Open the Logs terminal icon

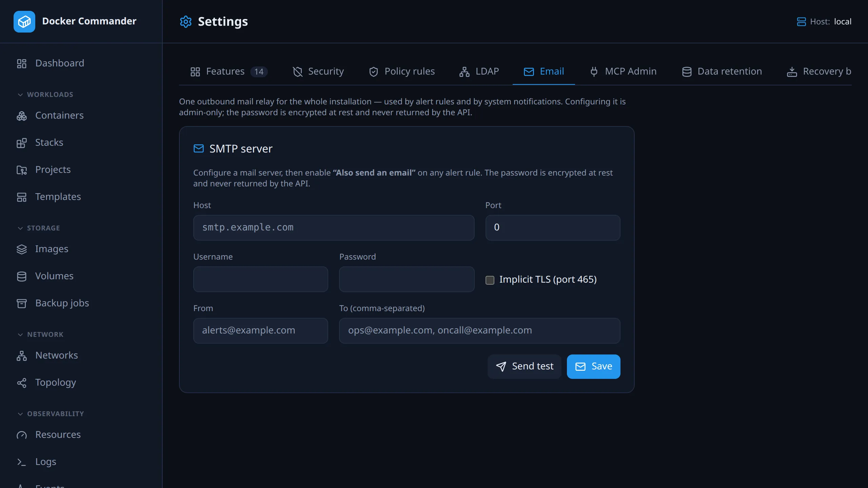click(22, 462)
